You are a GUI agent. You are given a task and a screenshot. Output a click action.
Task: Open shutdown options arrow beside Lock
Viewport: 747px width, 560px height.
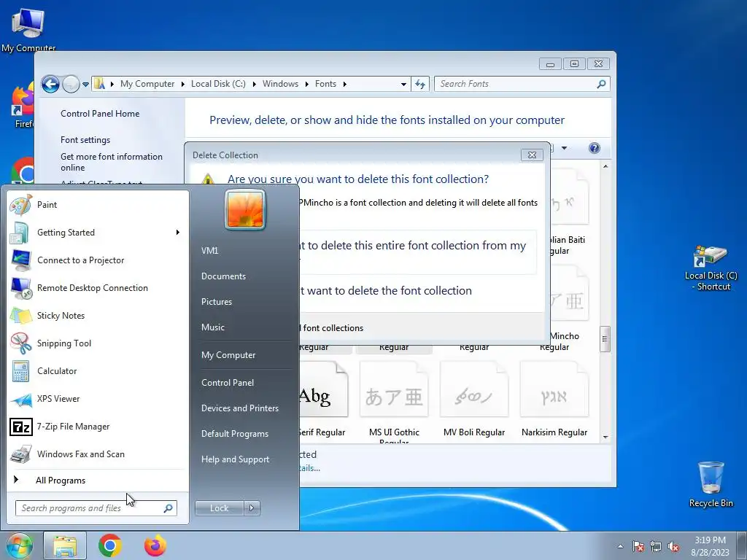click(x=252, y=508)
